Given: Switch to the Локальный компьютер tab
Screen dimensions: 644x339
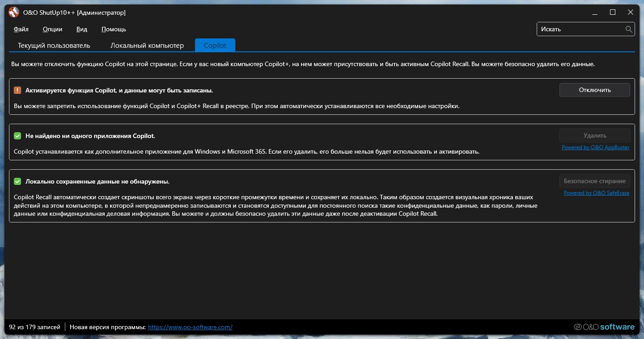Looking at the screenshot, I should click(147, 46).
